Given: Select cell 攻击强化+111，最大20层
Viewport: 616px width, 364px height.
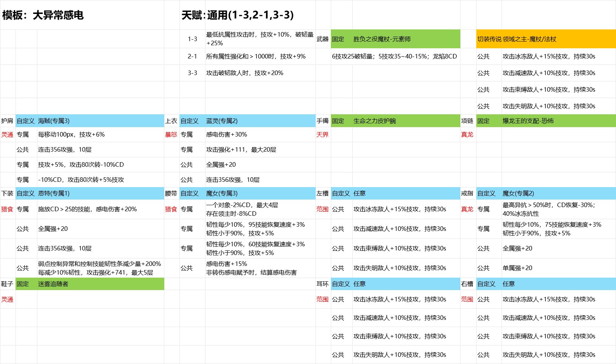Looking at the screenshot, I should pyautogui.click(x=260, y=149).
